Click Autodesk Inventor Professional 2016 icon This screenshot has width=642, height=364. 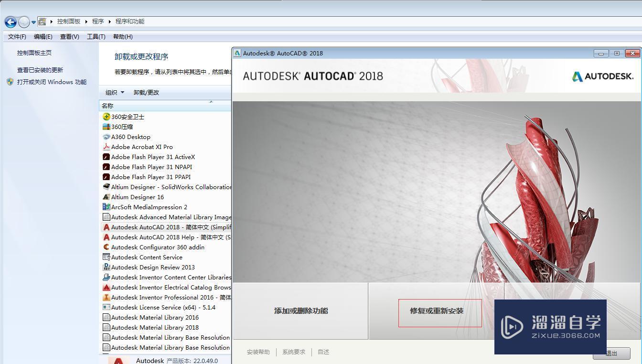pyautogui.click(x=106, y=297)
